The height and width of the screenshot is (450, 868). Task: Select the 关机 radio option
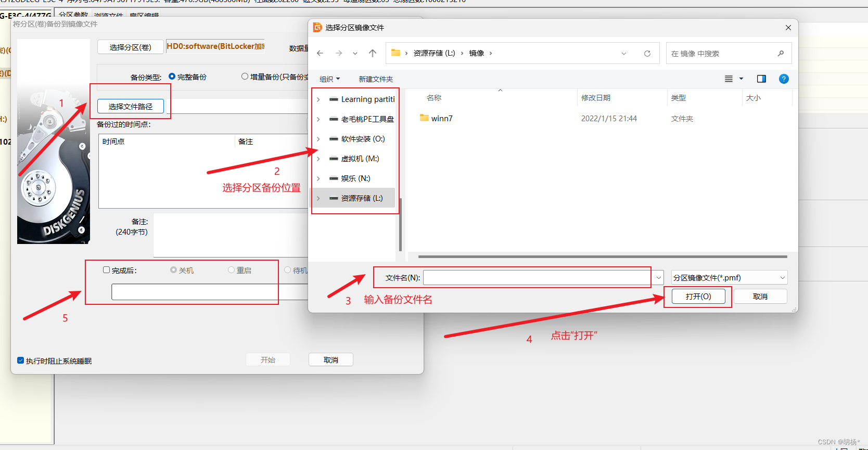point(173,270)
